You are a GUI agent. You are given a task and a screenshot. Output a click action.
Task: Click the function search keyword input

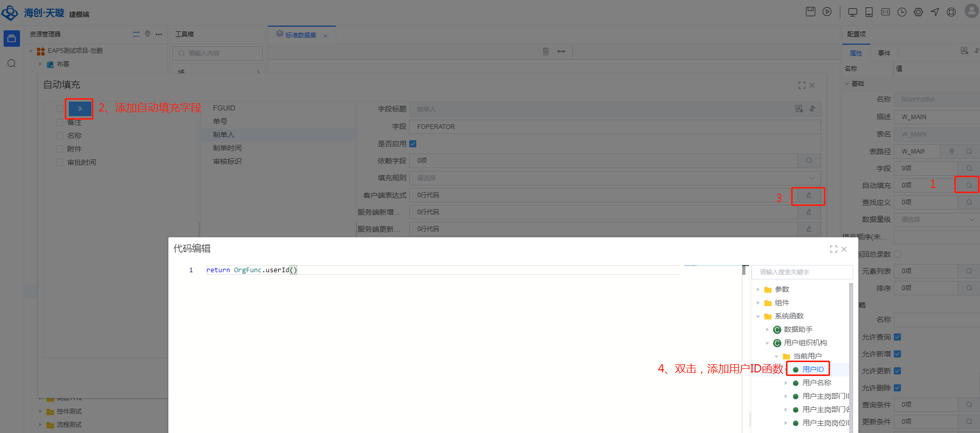coord(801,272)
